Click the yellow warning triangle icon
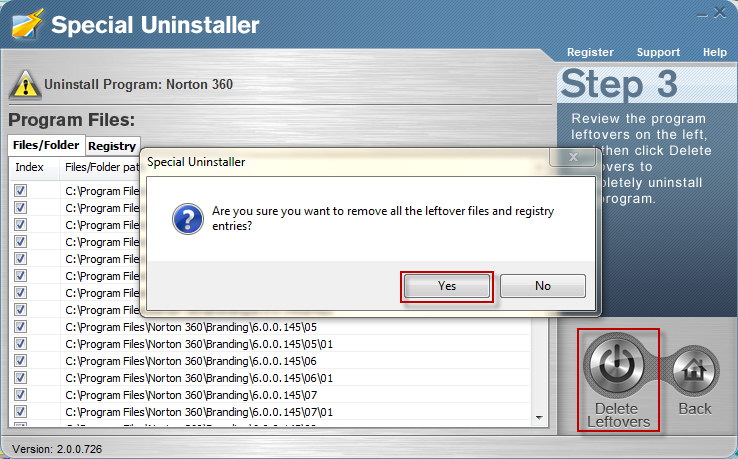Screen dimensions: 738x459 pos(25,85)
